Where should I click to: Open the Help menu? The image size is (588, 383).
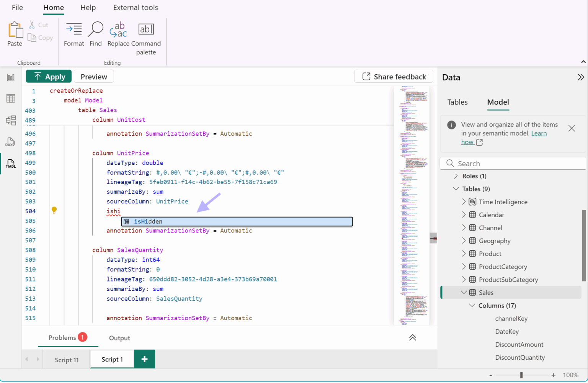point(88,7)
